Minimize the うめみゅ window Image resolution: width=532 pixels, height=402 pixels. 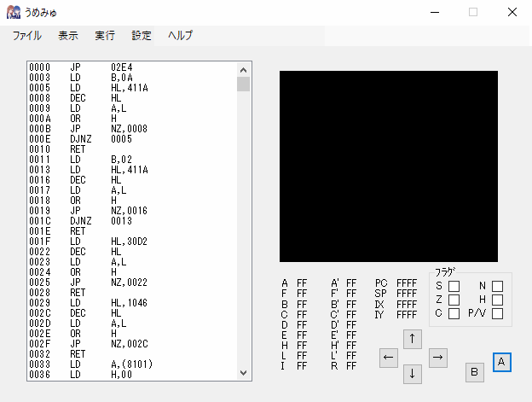[x=435, y=12]
